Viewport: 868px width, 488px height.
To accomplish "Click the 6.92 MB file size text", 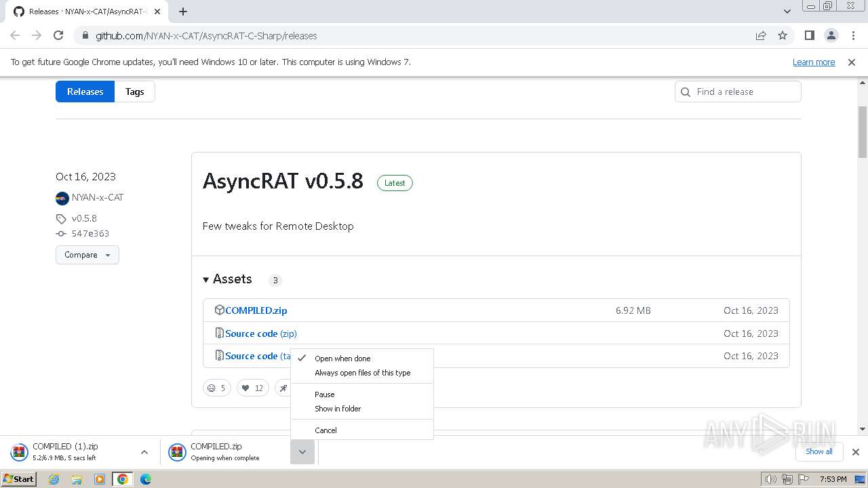I will 633,310.
